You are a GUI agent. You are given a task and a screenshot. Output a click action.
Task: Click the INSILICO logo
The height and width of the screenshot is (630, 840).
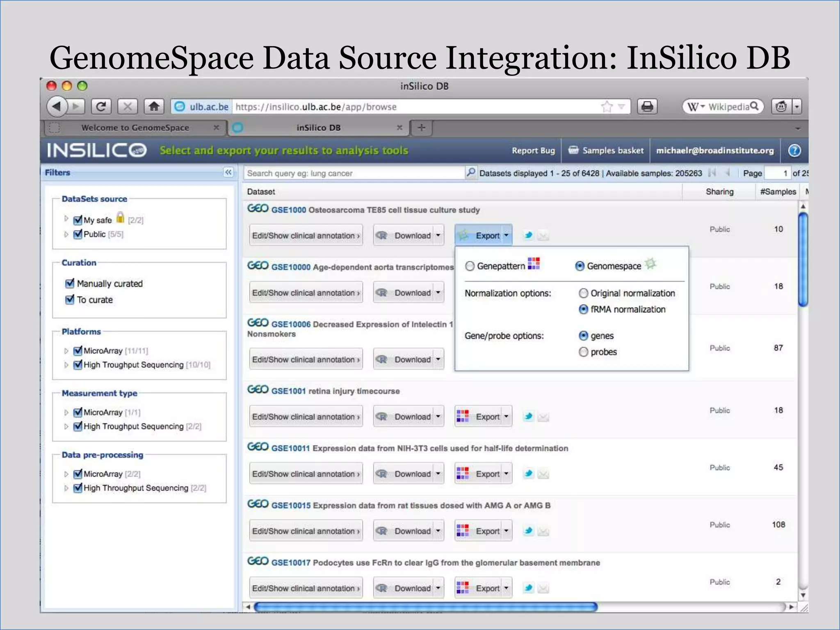97,151
